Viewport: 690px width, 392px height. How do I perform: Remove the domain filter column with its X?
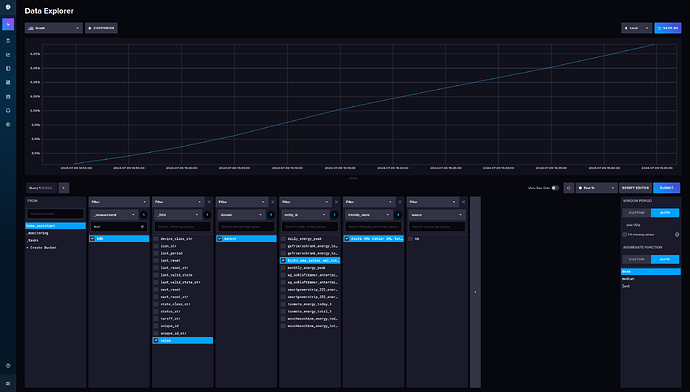pos(272,202)
